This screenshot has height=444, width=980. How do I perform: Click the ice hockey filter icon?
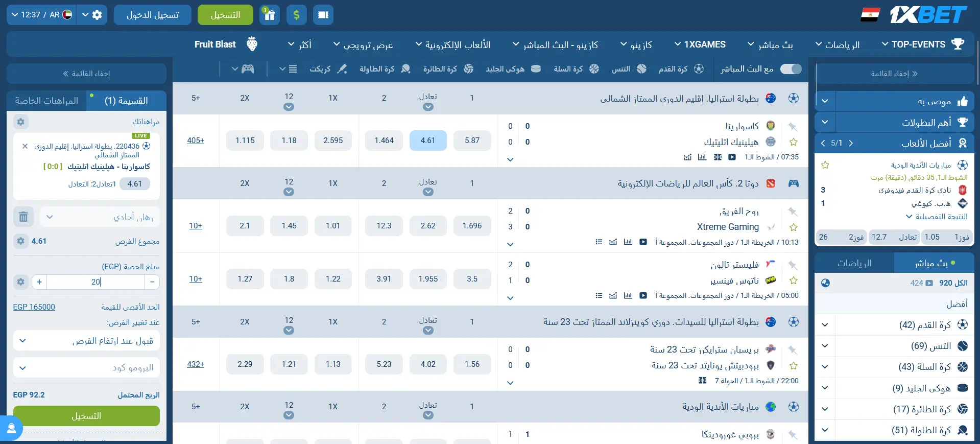click(x=536, y=69)
